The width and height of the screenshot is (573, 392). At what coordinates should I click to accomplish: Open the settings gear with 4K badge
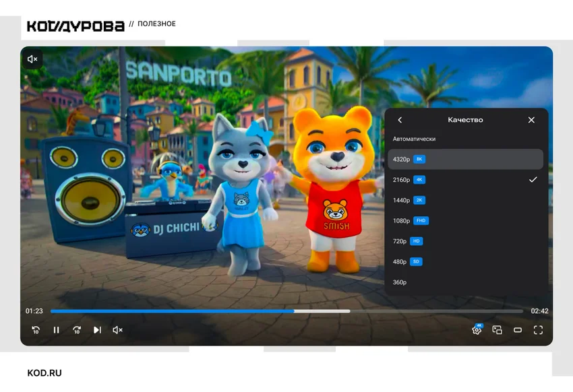coord(477,329)
